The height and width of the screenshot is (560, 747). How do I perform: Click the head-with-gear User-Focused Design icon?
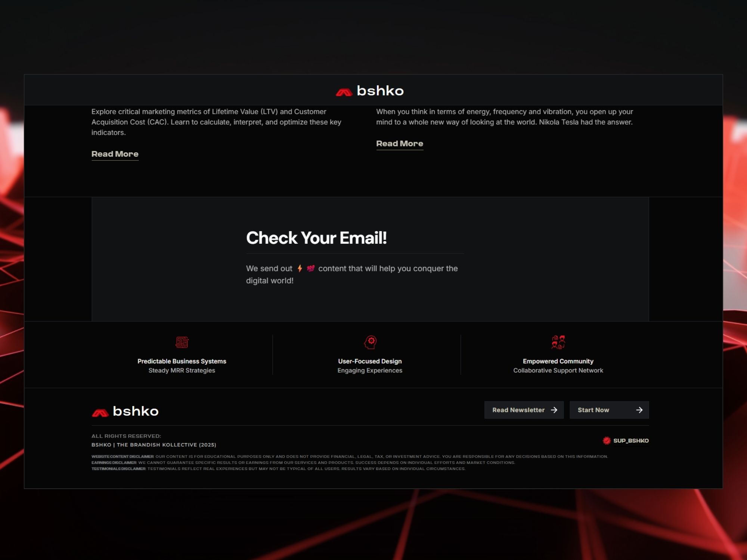tap(370, 342)
